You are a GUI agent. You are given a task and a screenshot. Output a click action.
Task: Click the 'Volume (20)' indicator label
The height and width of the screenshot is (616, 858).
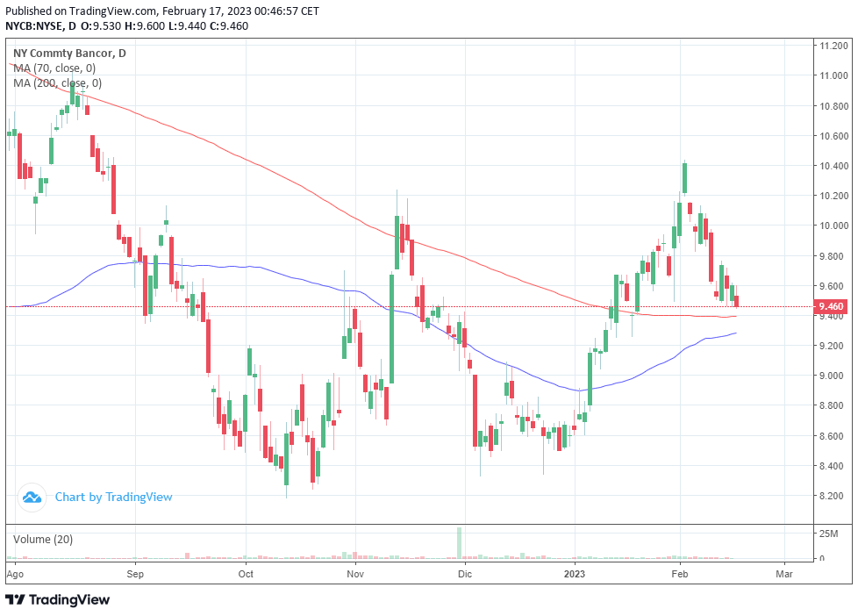[43, 539]
